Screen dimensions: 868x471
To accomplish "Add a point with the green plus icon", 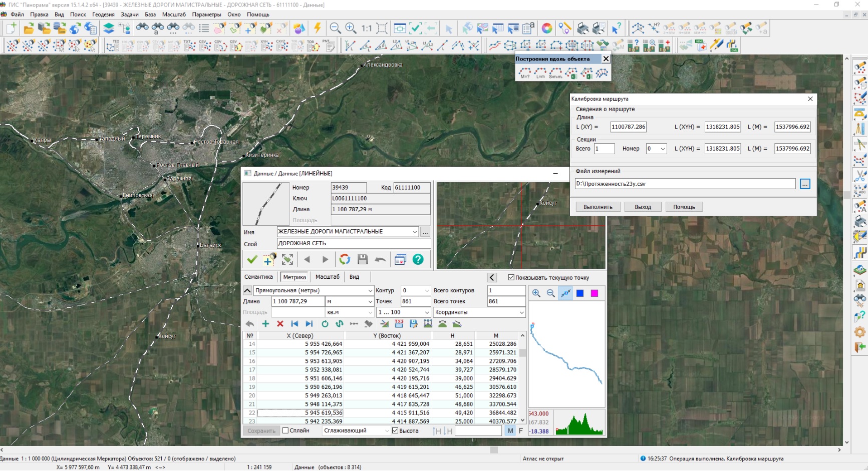I will coord(265,324).
